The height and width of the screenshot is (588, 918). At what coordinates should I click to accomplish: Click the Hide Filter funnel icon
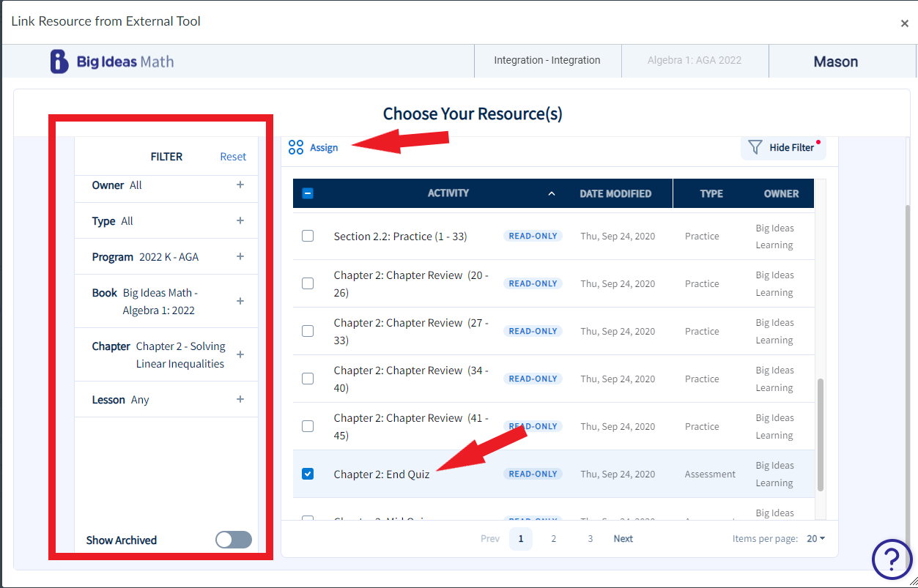[755, 147]
